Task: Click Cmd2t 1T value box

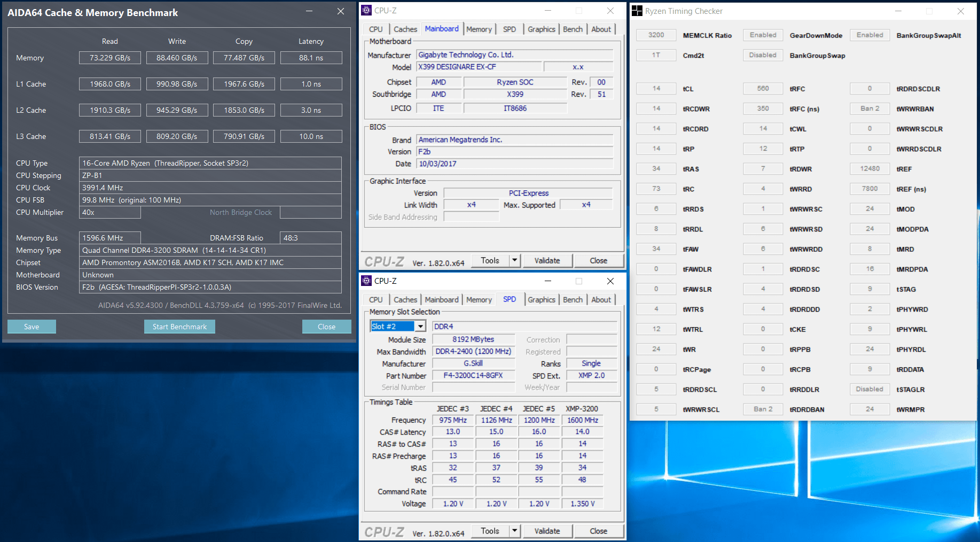Action: coord(656,55)
